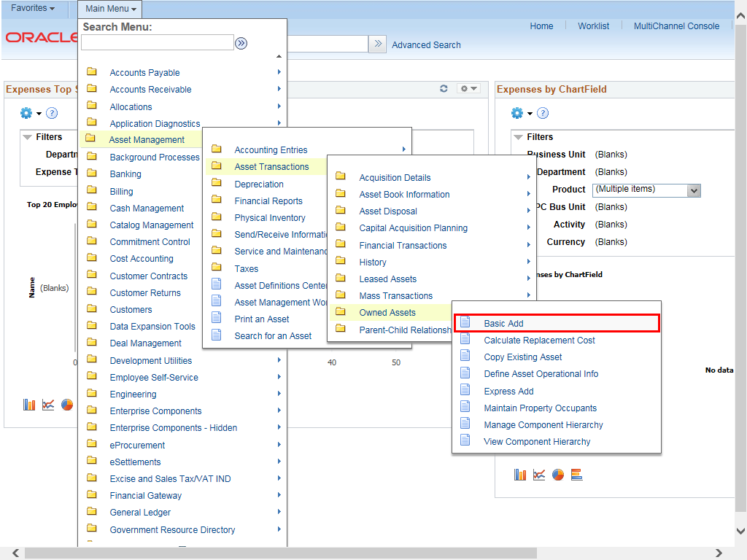Select pie chart icon in Expenses by ChartField
Viewport: 747px width, 560px height.
(558, 475)
